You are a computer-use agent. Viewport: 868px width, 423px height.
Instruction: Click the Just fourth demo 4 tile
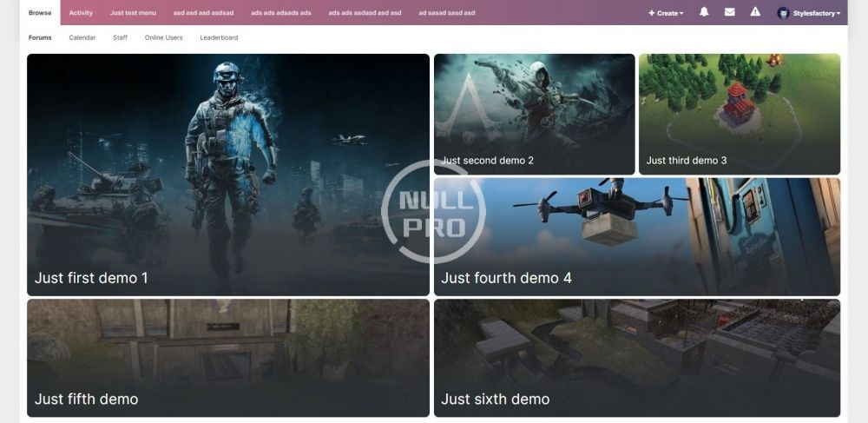(x=636, y=236)
